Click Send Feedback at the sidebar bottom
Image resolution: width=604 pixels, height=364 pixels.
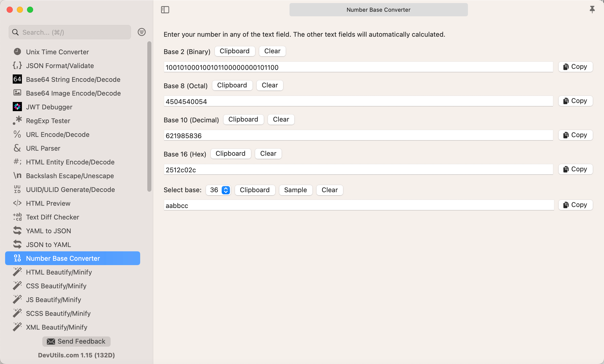pyautogui.click(x=76, y=341)
